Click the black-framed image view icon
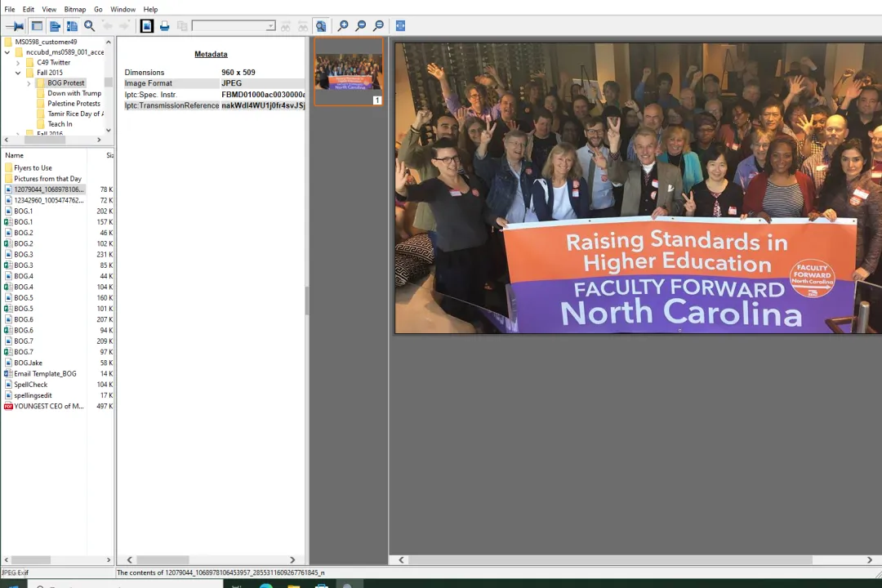Viewport: 882px width, 588px height. click(x=147, y=26)
